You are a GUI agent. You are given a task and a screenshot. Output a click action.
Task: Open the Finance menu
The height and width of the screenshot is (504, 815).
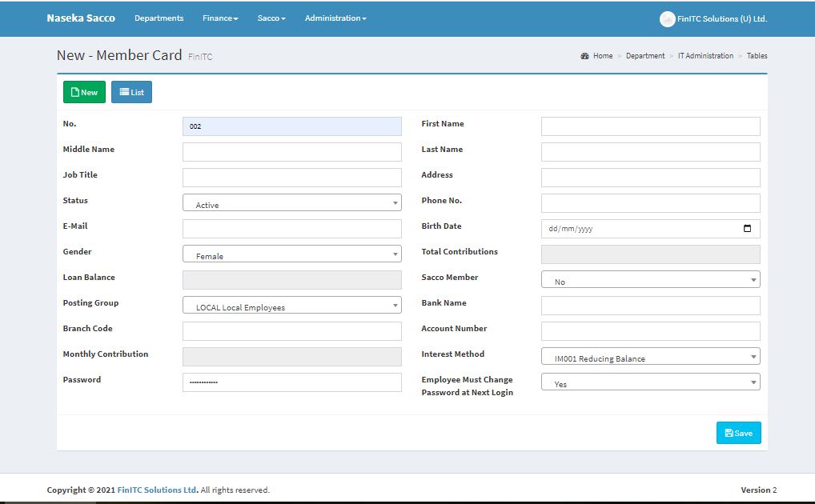click(220, 18)
